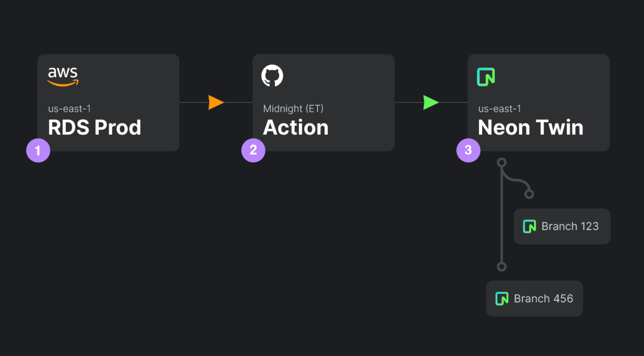
Task: Click the top branch node circle under Neon Twin
Action: [x=502, y=162]
